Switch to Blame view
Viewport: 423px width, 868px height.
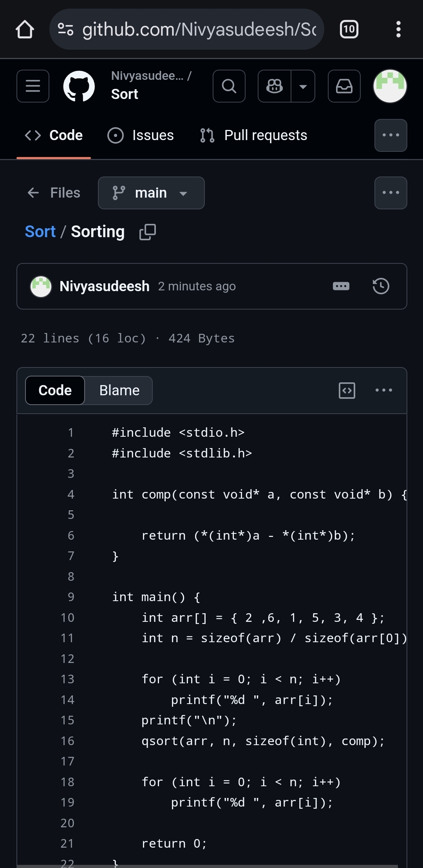pyautogui.click(x=119, y=390)
